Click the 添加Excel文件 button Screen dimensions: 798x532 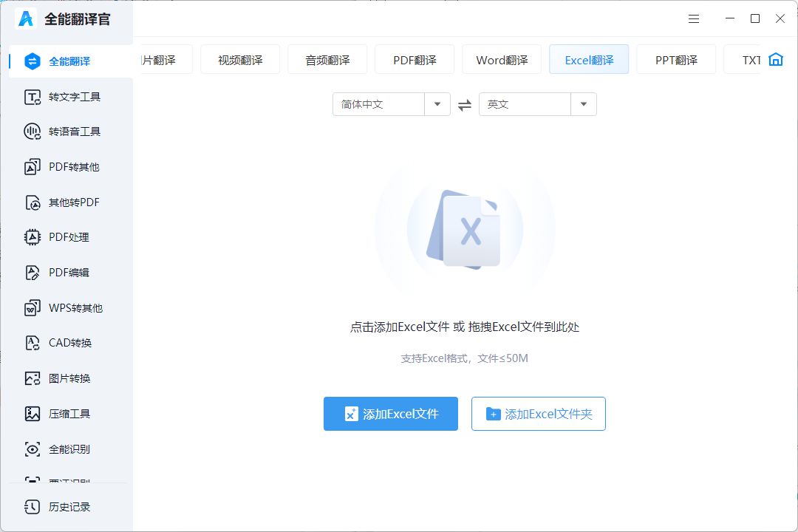click(391, 414)
